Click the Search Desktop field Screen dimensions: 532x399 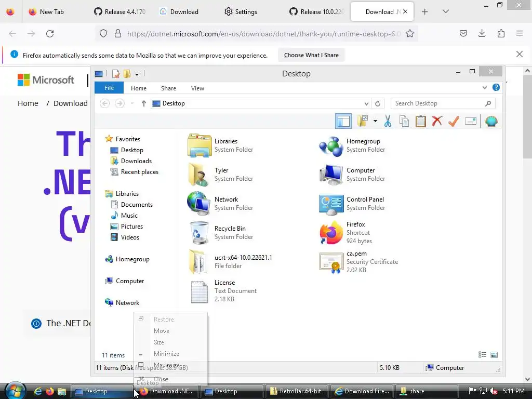[x=443, y=103]
